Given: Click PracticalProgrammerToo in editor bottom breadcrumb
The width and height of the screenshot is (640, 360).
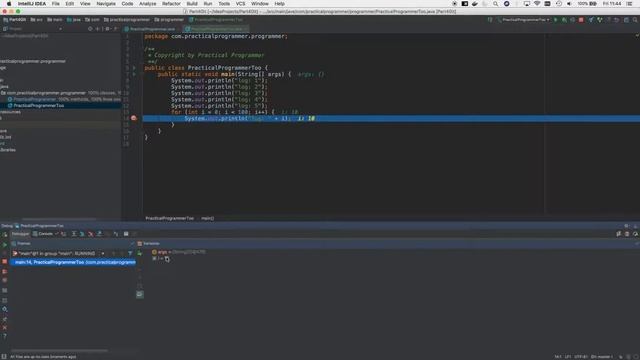Looking at the screenshot, I should 169,218.
